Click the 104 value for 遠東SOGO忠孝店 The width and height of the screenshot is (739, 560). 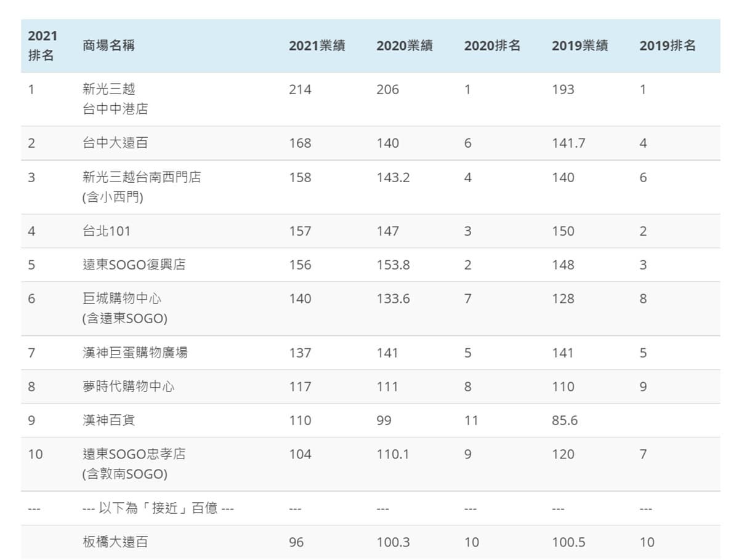pos(300,454)
